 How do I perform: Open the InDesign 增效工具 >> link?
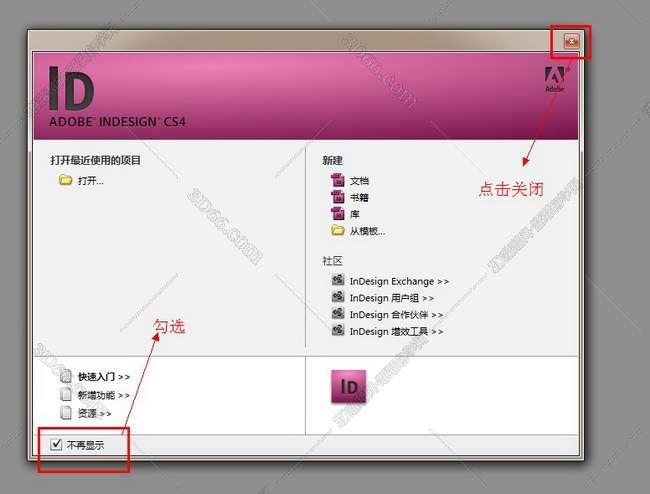(396, 332)
